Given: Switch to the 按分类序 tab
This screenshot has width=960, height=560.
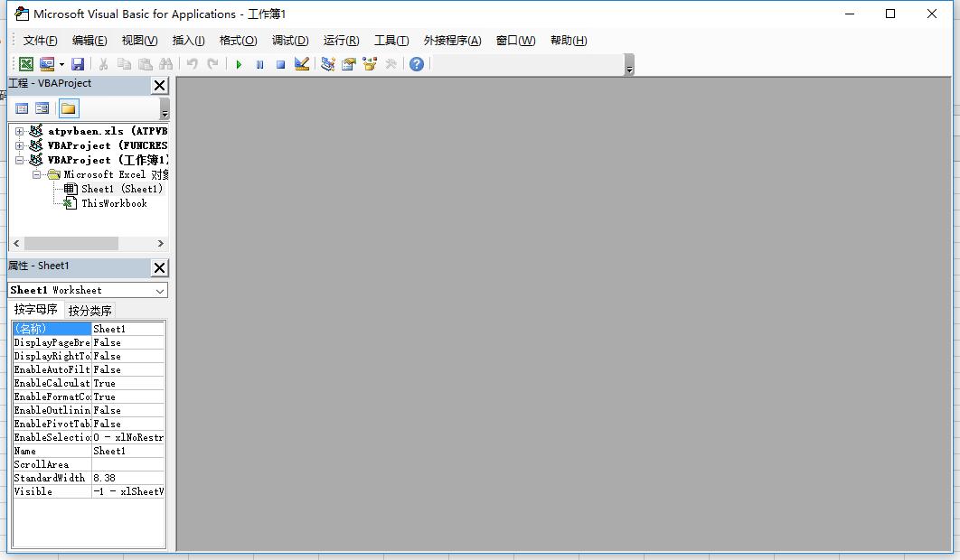Looking at the screenshot, I should [x=90, y=311].
